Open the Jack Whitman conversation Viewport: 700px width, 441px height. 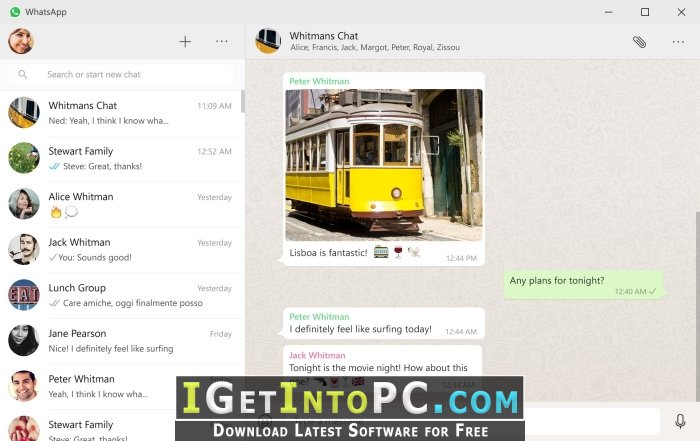(x=121, y=250)
